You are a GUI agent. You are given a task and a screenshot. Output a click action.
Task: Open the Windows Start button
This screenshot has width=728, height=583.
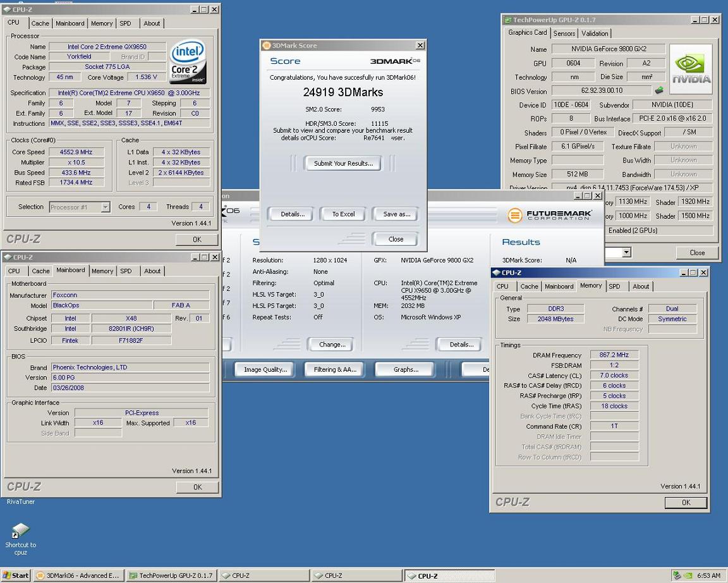tap(15, 575)
